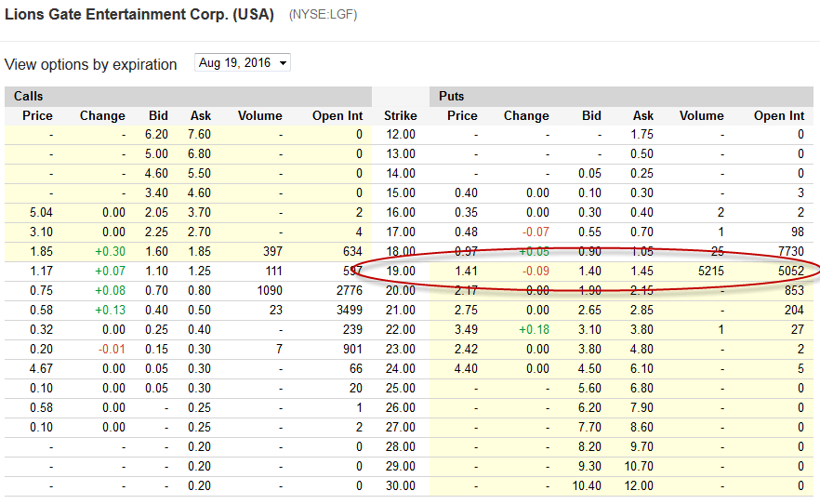This screenshot has height=504, width=820.
Task: Click the View options by expiration label
Action: [90, 64]
